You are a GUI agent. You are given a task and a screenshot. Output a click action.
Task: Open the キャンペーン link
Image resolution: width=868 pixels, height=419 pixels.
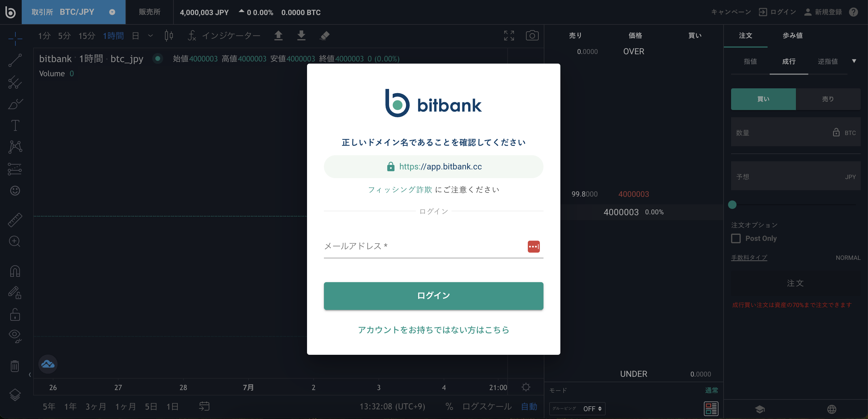(x=731, y=12)
